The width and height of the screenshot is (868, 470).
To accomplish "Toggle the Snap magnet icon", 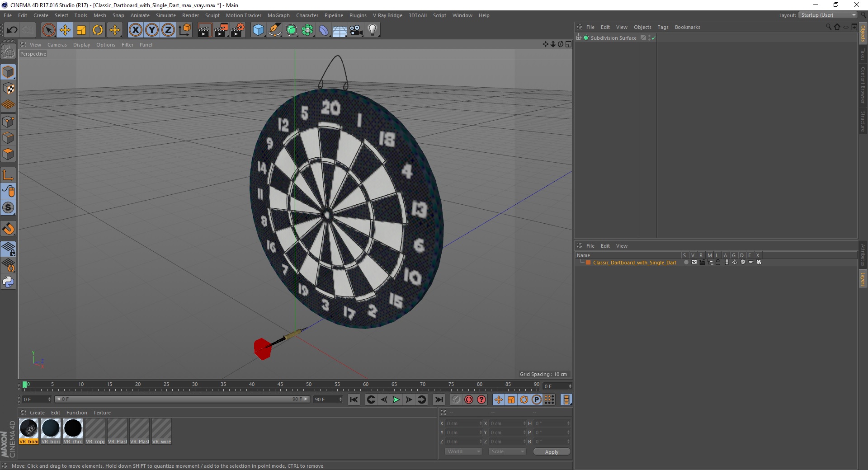I will coord(8,228).
